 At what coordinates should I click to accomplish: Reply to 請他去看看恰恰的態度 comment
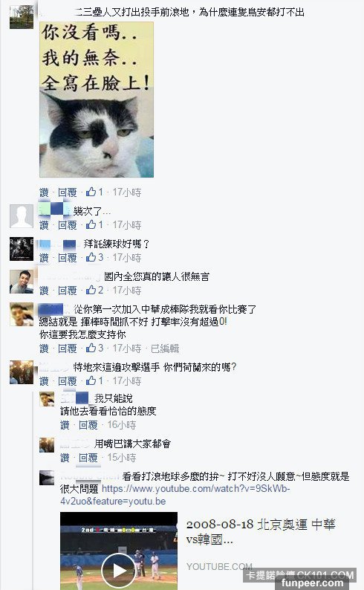pyautogui.click(x=88, y=425)
